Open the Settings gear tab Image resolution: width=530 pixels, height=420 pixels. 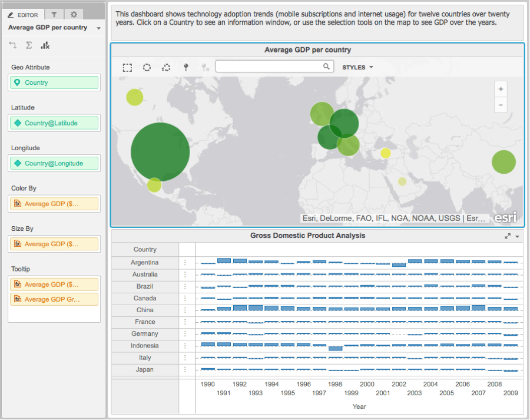pos(74,15)
